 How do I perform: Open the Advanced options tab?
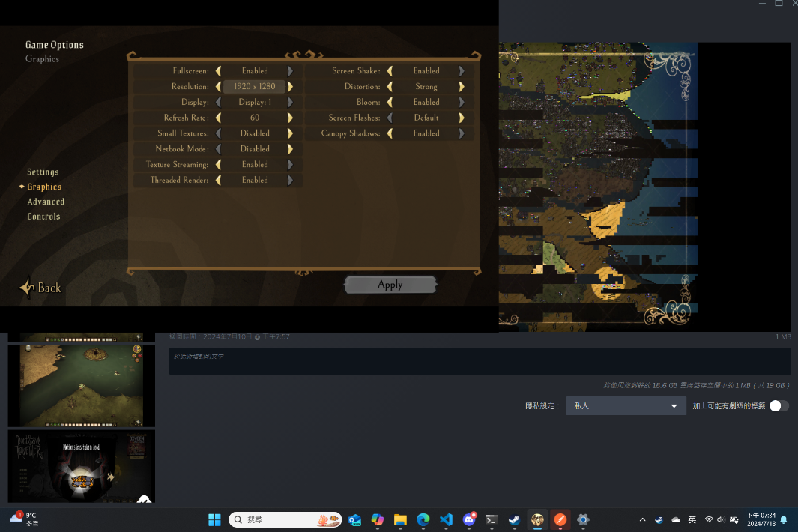click(46, 202)
